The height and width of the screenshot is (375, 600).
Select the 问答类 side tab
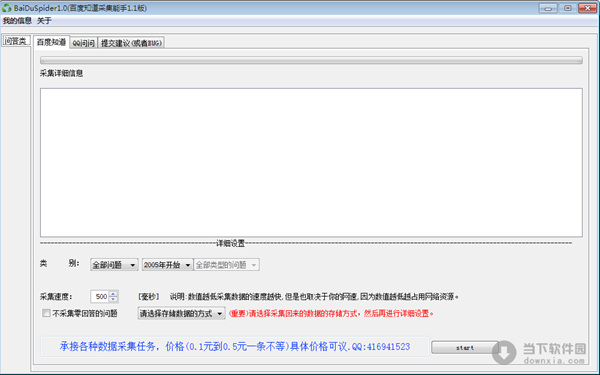point(16,41)
